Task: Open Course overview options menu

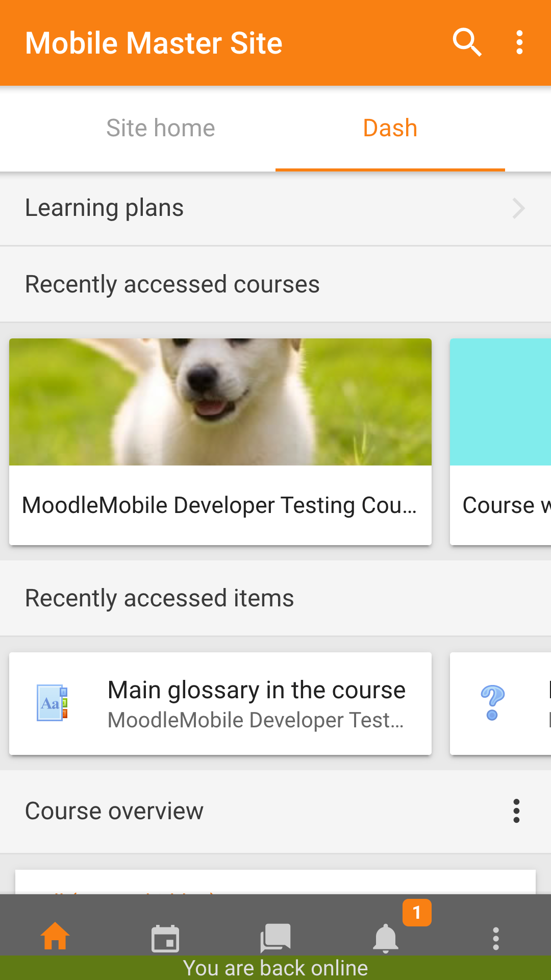Action: point(516,811)
